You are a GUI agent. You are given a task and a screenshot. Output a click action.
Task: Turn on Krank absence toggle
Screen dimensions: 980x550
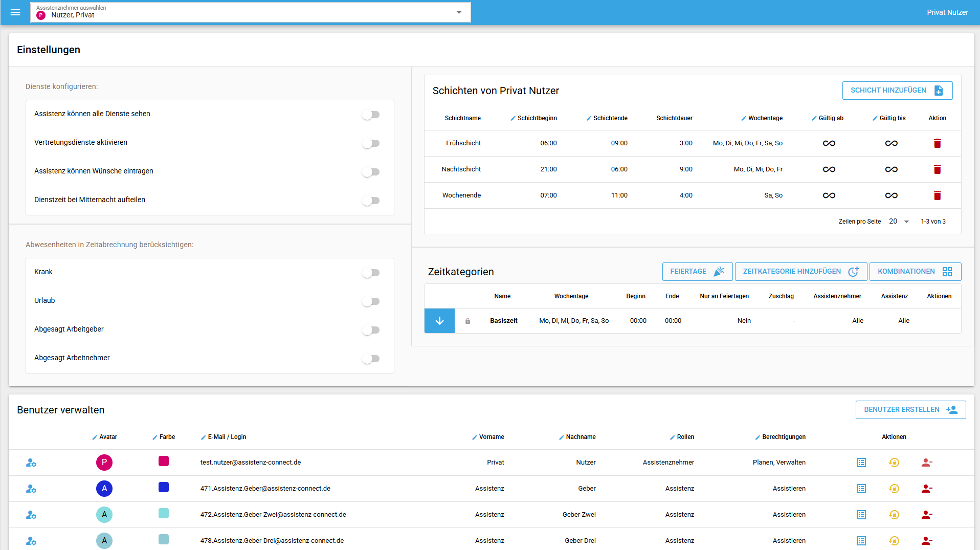point(371,273)
